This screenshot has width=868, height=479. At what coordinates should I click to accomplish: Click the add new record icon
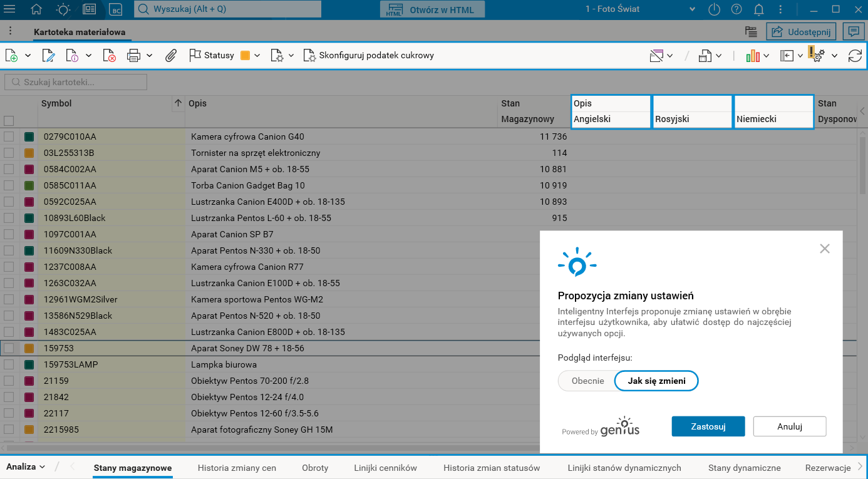[x=11, y=56]
